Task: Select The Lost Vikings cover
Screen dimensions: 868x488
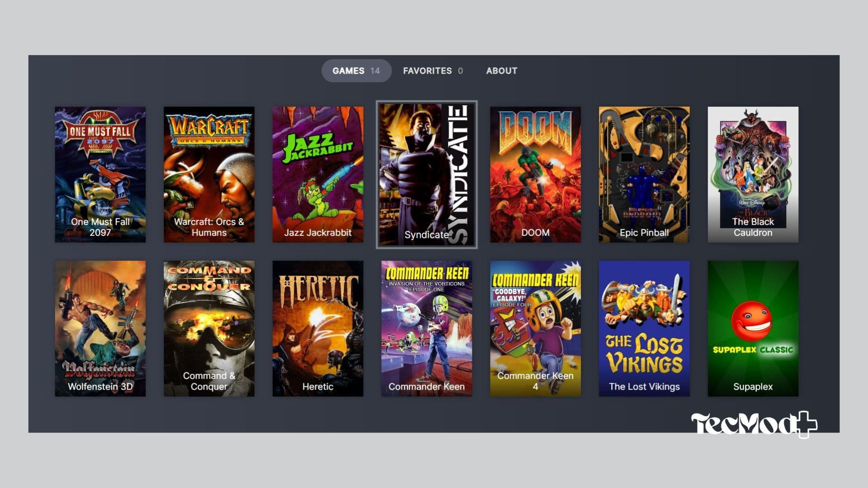Action: (644, 328)
